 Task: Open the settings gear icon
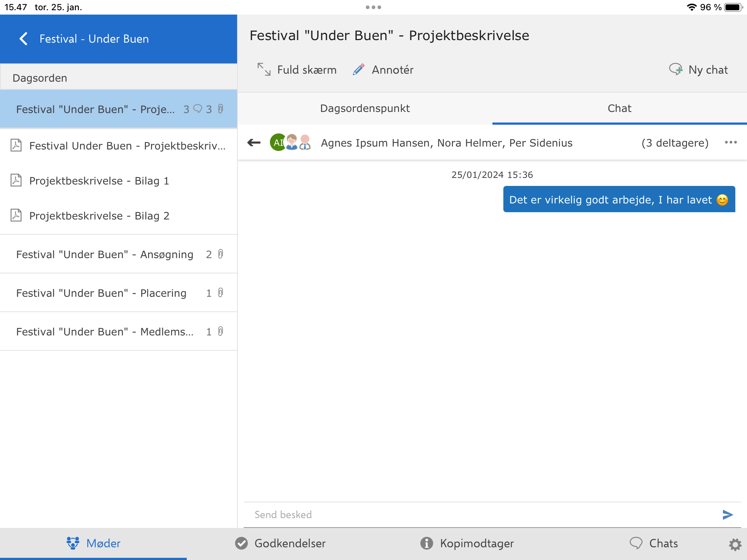point(735,544)
